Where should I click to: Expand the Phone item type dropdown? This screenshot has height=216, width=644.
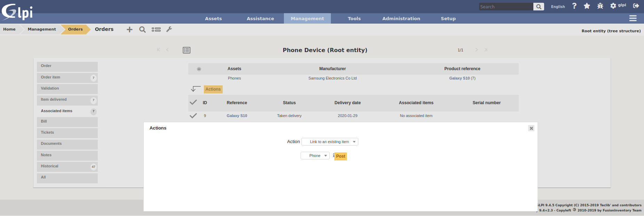click(315, 156)
